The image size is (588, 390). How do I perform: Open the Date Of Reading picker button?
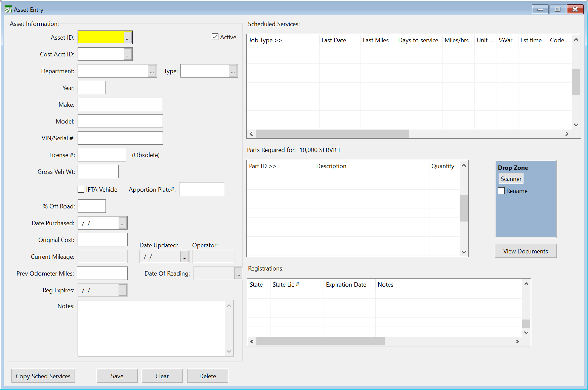[x=238, y=274]
